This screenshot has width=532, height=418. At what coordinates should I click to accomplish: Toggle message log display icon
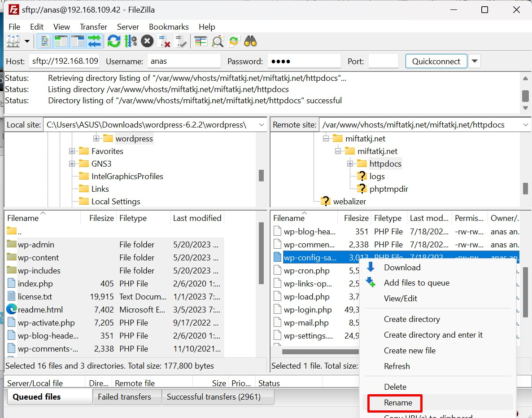[x=44, y=41]
